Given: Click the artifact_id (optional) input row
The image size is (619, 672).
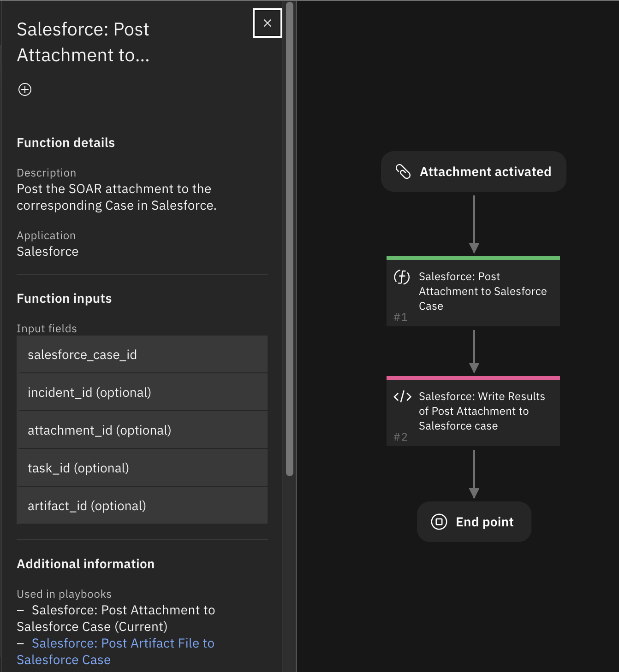Looking at the screenshot, I should point(142,506).
